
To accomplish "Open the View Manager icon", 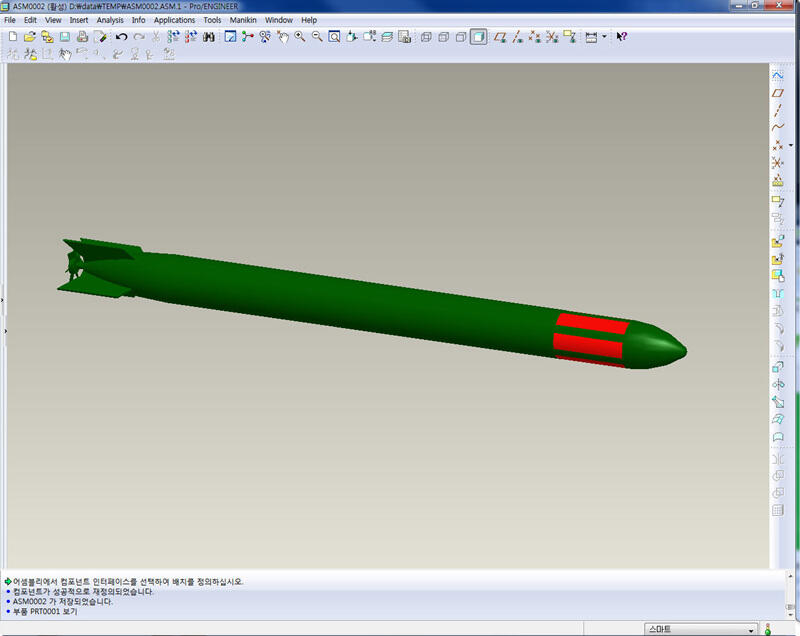I will point(405,37).
